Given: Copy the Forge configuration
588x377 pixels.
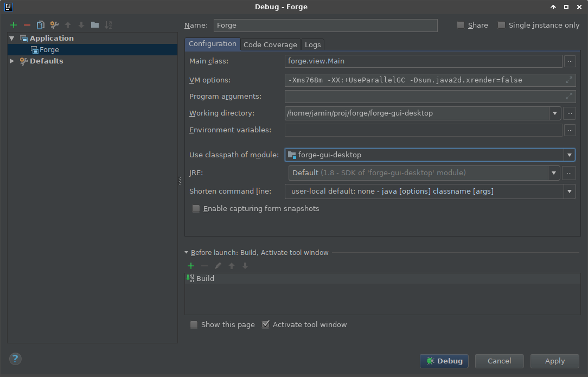Looking at the screenshot, I should (x=40, y=25).
